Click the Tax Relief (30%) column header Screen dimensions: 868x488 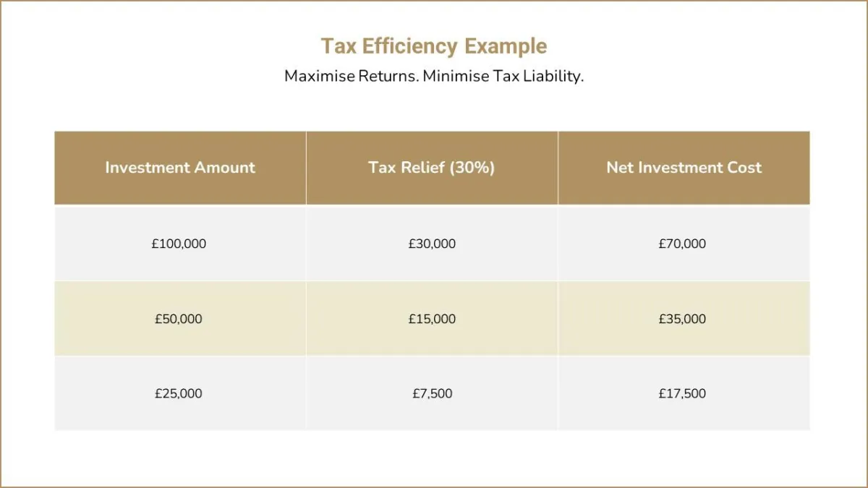pyautogui.click(x=432, y=168)
